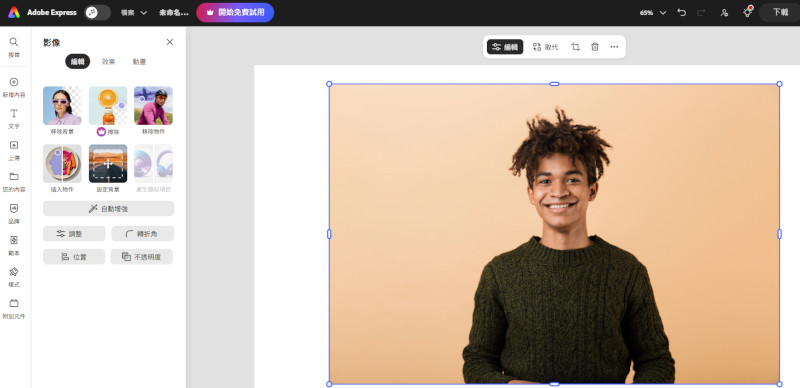Close the 影像 panel with X
The width and height of the screenshot is (800, 388).
pyautogui.click(x=170, y=42)
